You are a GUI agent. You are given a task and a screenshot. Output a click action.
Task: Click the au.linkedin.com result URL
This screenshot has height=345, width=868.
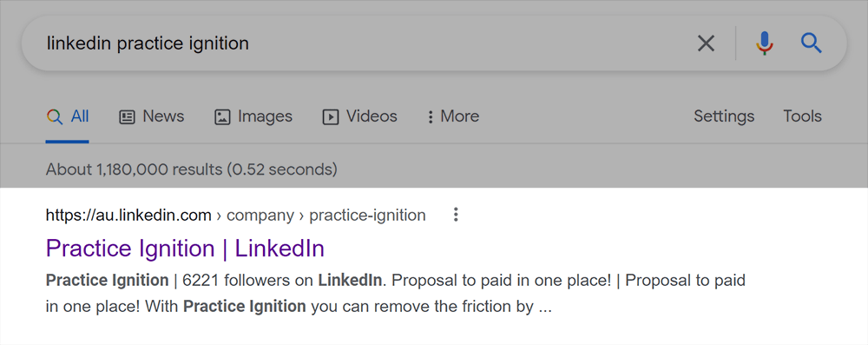click(128, 216)
